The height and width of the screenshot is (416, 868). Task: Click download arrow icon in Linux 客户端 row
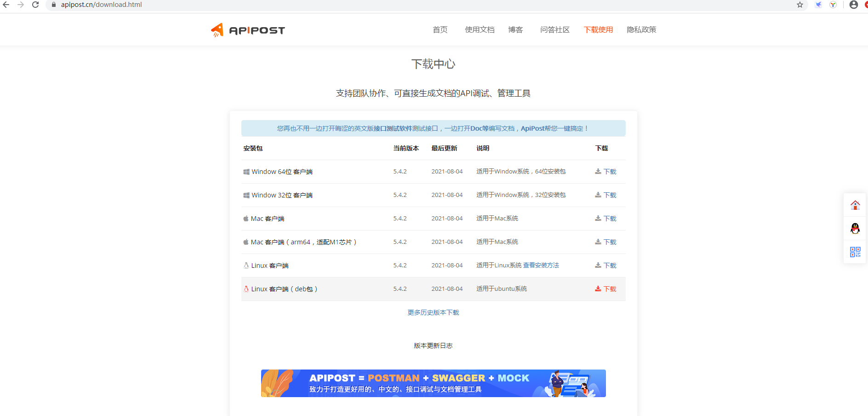click(x=598, y=265)
